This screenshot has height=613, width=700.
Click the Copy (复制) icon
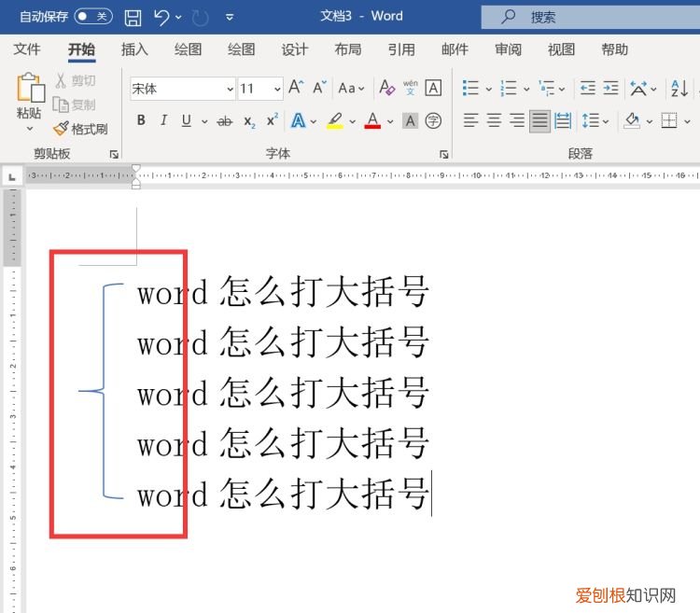point(61,104)
